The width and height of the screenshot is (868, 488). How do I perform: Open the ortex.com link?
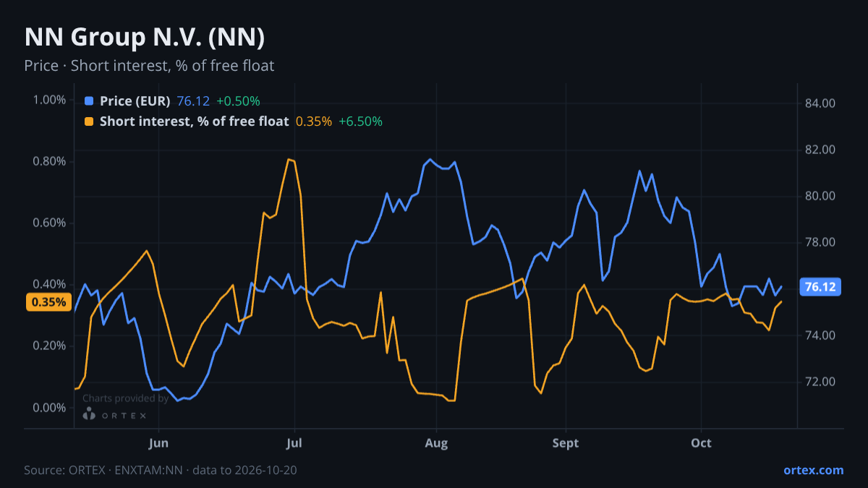[814, 470]
